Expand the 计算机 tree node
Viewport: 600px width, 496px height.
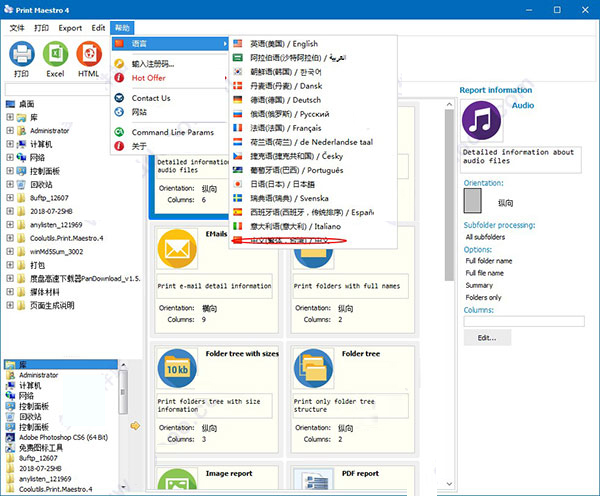[10, 144]
